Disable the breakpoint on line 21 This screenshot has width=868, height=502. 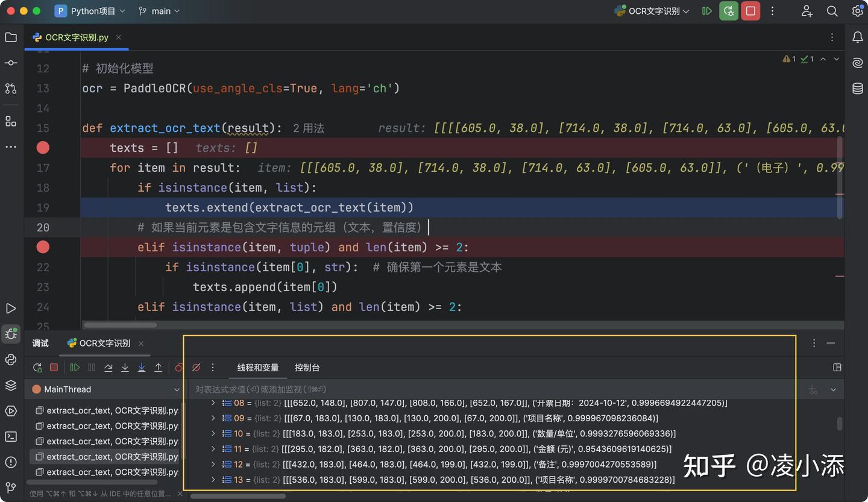click(x=42, y=247)
